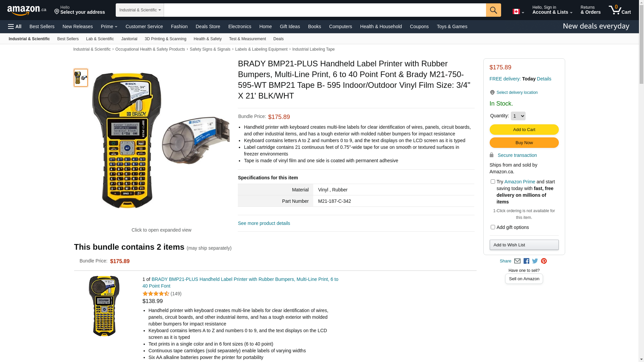Expand the Canada flag language selector
Viewport: 644px width, 362px height.
(x=518, y=12)
